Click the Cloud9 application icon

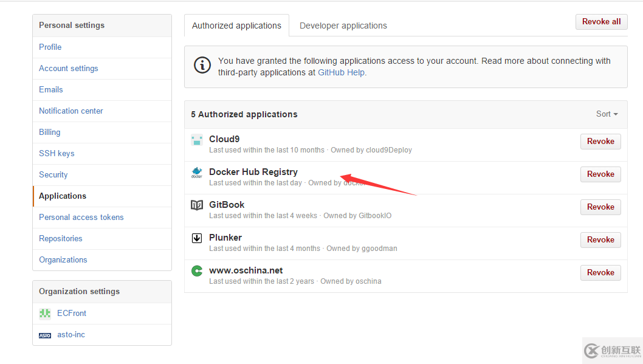coord(197,140)
